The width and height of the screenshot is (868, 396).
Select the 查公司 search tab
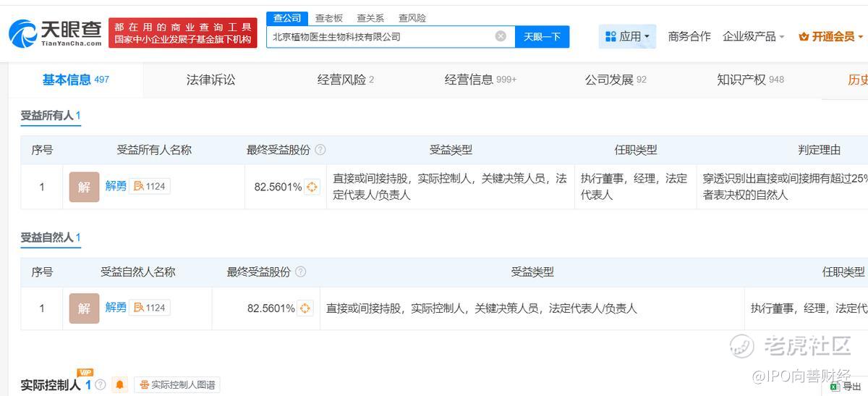[287, 17]
